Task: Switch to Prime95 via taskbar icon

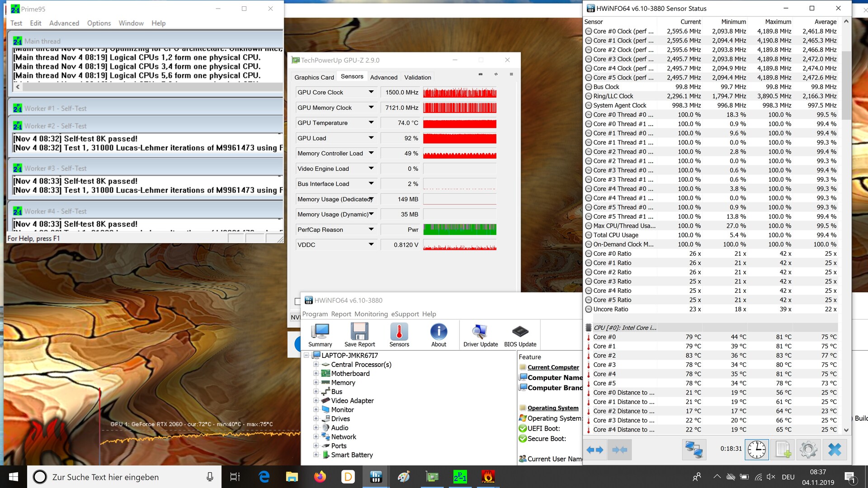Action: [460, 477]
